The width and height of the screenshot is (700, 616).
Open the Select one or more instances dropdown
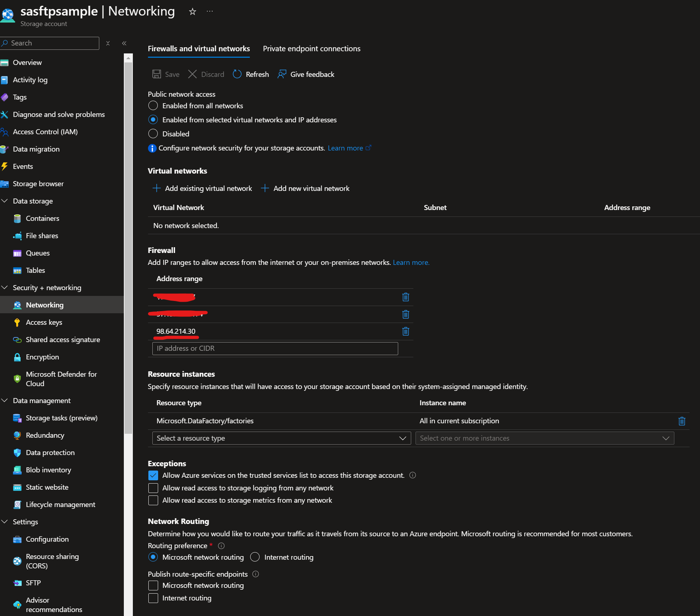[544, 438]
